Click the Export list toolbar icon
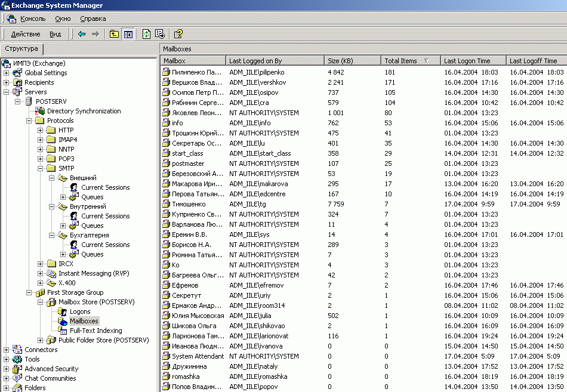Screen dimensions: 567x392 160,34
